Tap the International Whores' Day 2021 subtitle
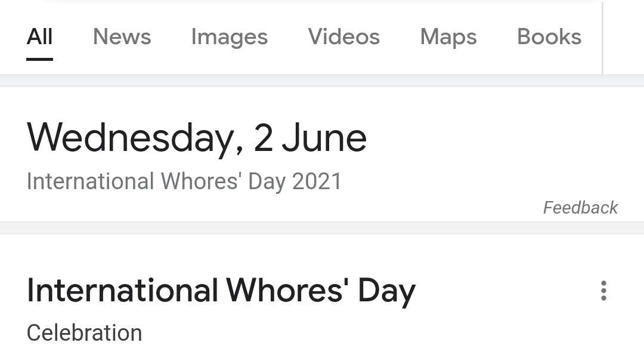The height and width of the screenshot is (364, 644). pyautogui.click(x=184, y=181)
